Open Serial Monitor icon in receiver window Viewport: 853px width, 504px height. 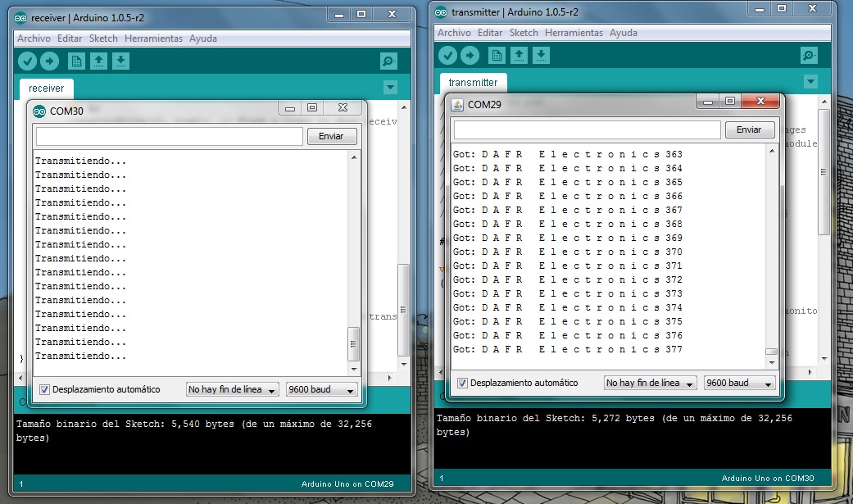click(389, 61)
